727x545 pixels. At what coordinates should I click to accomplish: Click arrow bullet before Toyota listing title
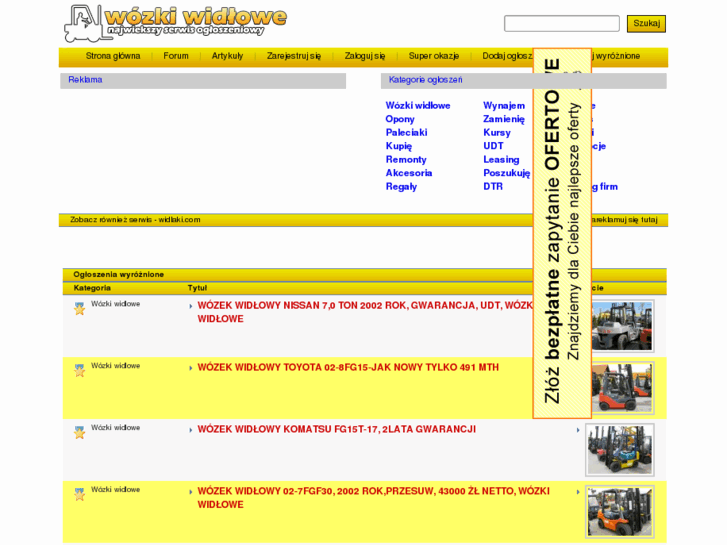tap(191, 368)
